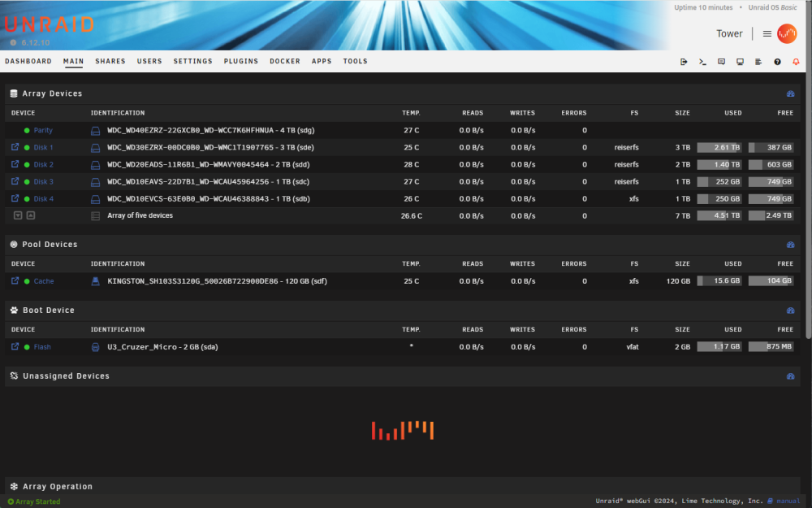Open the Cache pool link
This screenshot has height=508, width=812.
click(44, 281)
